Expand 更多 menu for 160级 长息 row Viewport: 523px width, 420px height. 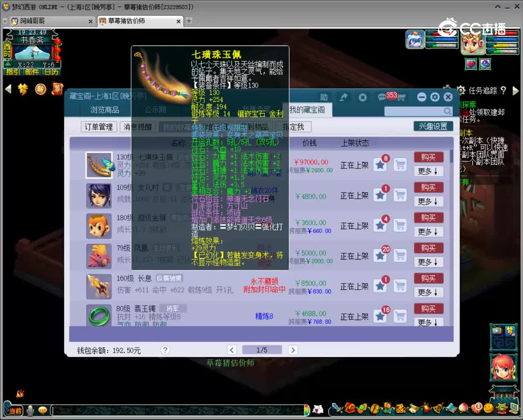click(428, 292)
